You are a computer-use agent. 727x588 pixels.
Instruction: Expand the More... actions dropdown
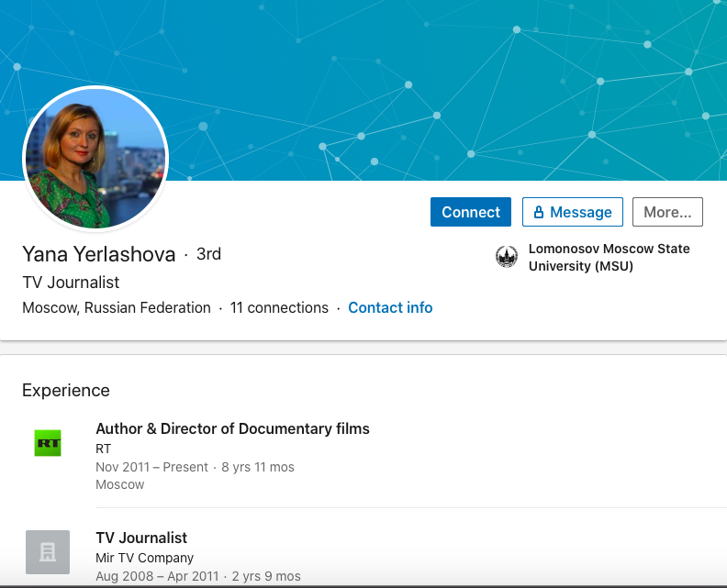(667, 212)
